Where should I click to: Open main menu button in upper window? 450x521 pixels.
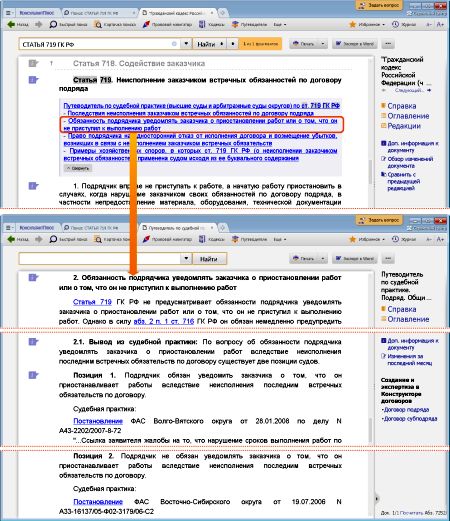pyautogui.click(x=9, y=13)
